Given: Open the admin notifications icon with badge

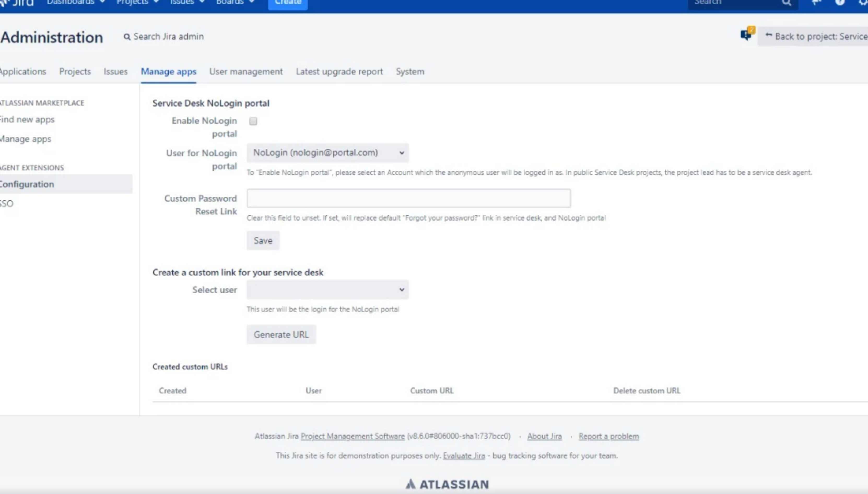Looking at the screenshot, I should pyautogui.click(x=746, y=34).
